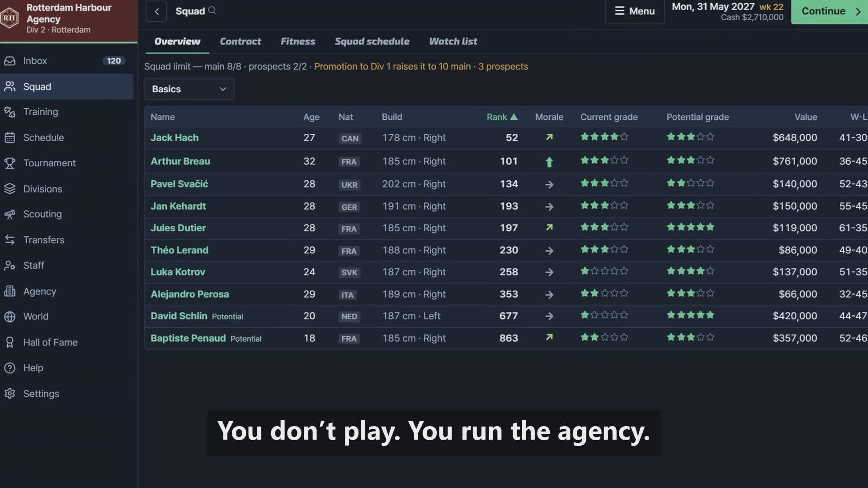
Task: Open the Inbox sidebar icon
Action: coord(10,61)
